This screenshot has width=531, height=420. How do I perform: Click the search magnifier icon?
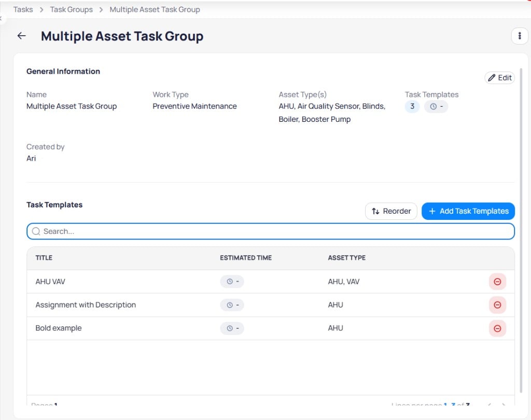(x=36, y=231)
